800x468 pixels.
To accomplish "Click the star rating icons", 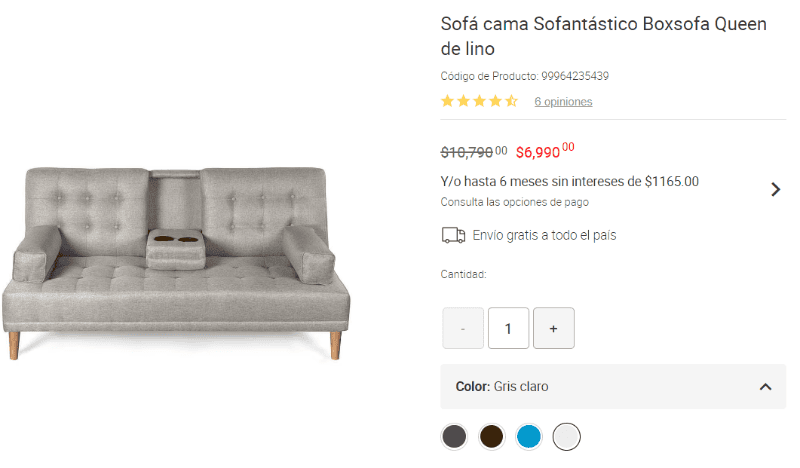I will click(479, 101).
